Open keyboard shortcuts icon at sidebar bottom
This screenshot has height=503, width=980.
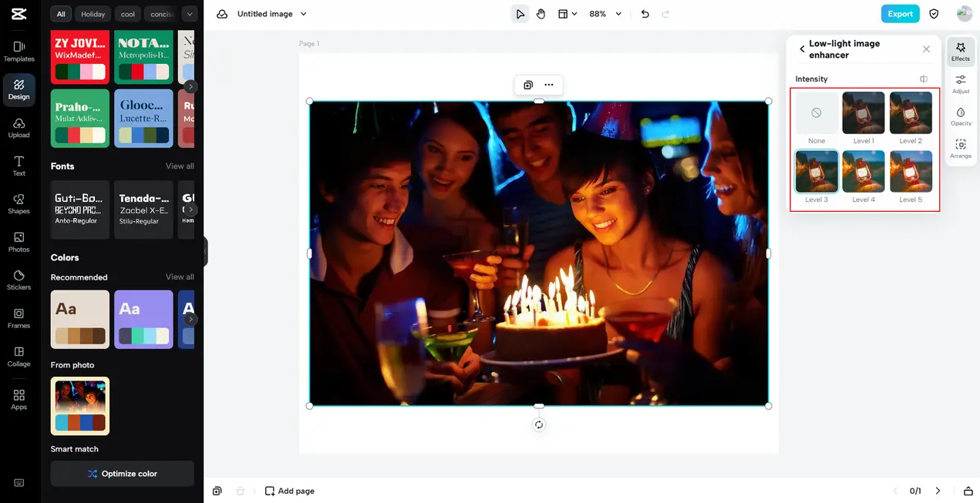coord(19,483)
